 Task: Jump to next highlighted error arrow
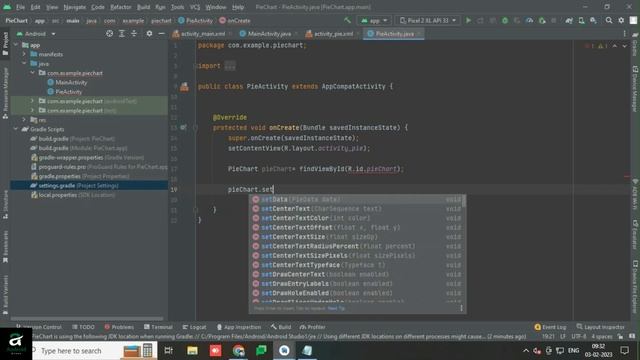(x=625, y=46)
